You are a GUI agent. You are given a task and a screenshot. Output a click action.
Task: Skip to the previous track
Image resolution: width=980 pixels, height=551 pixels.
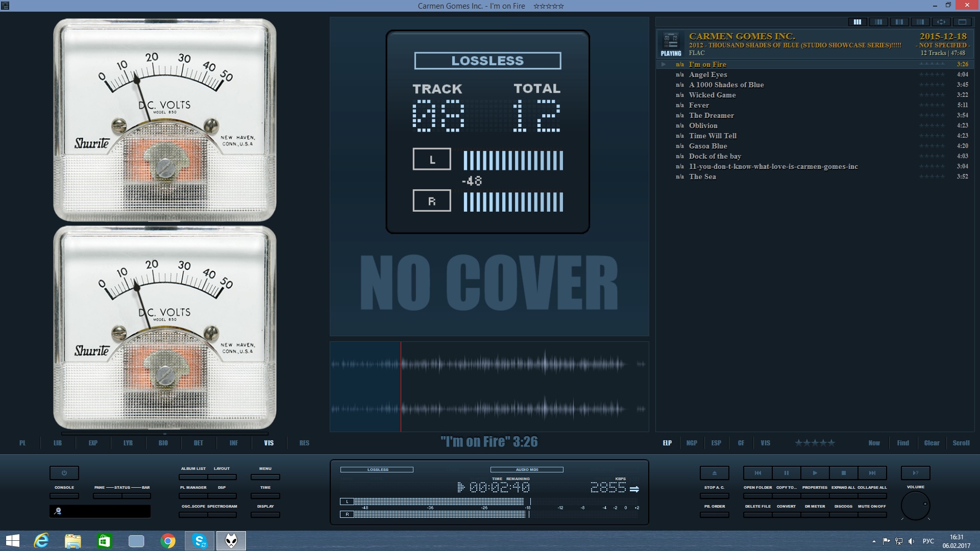[757, 473]
